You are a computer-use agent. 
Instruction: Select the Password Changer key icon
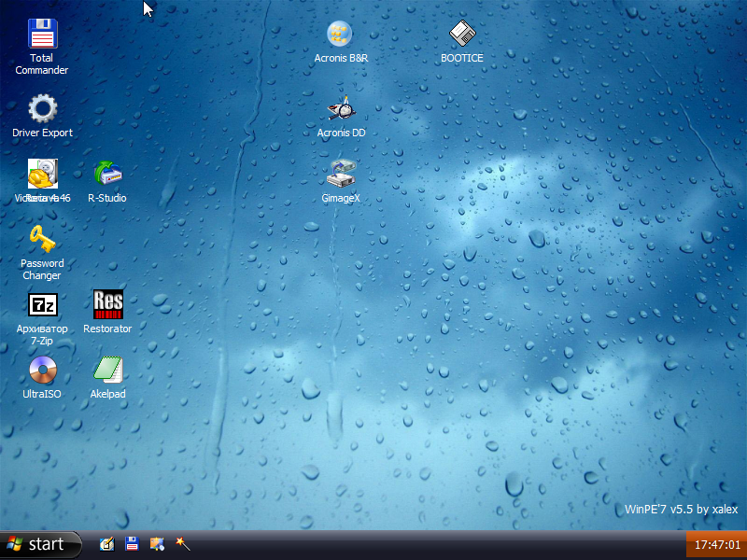42,239
